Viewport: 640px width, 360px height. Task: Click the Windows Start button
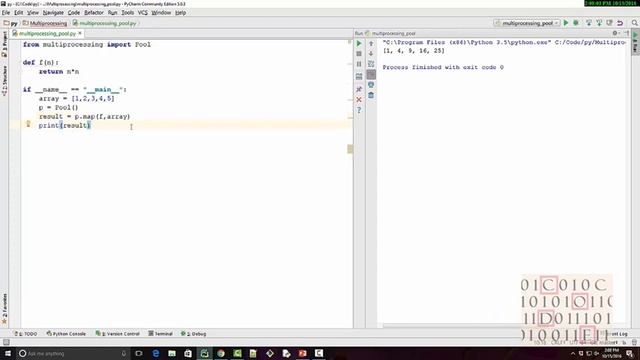click(x=8, y=353)
